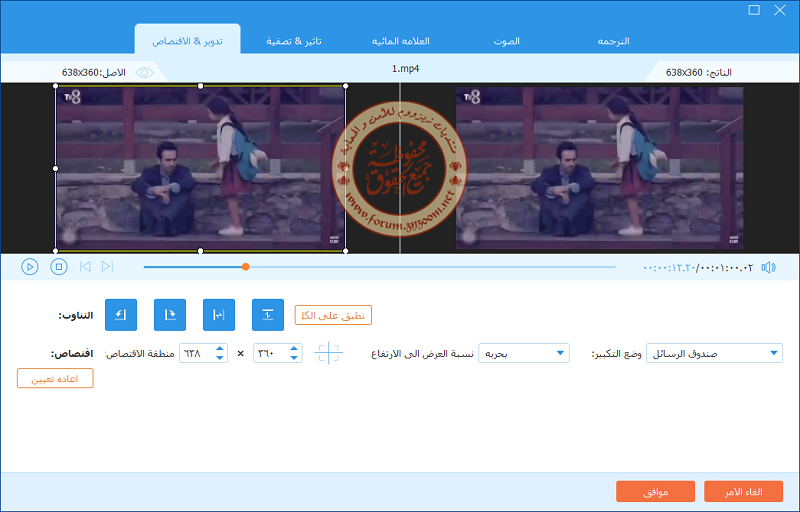Viewport: 800px width, 512px height.
Task: Stop the video playback
Action: [59, 267]
